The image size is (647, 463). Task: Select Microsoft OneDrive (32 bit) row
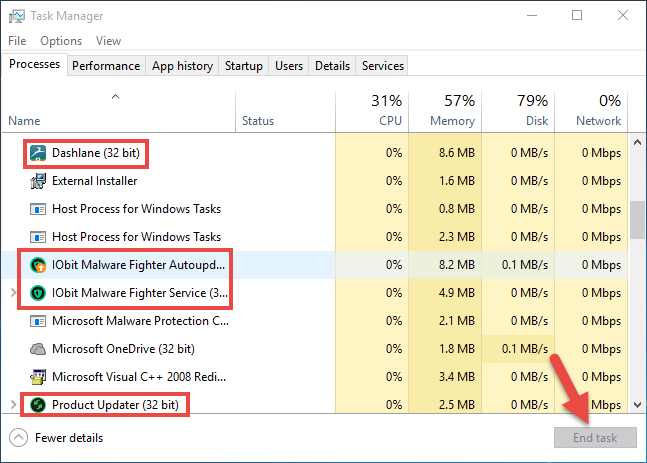tap(315, 349)
